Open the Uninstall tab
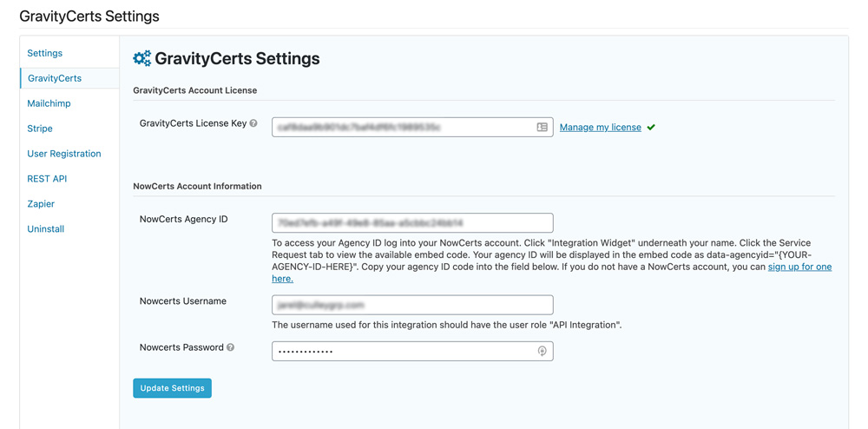Image resolution: width=868 pixels, height=429 pixels. pyautogui.click(x=46, y=228)
